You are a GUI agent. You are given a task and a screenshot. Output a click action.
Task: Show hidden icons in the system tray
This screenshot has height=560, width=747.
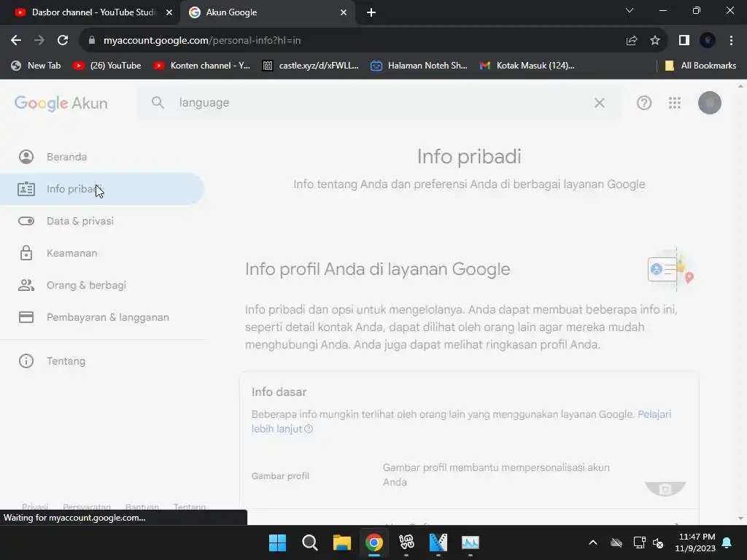[x=592, y=542]
